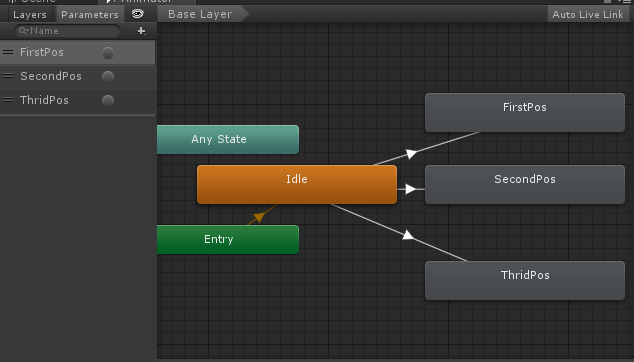Grab the ThridPos parameter reorder handle
The width and height of the screenshot is (634, 362).
coord(8,99)
